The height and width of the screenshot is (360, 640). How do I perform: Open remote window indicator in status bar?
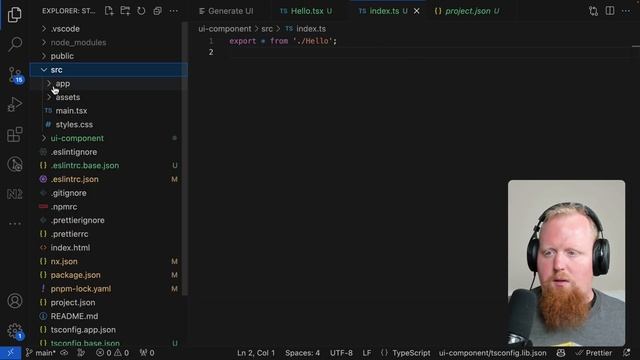tap(11, 353)
